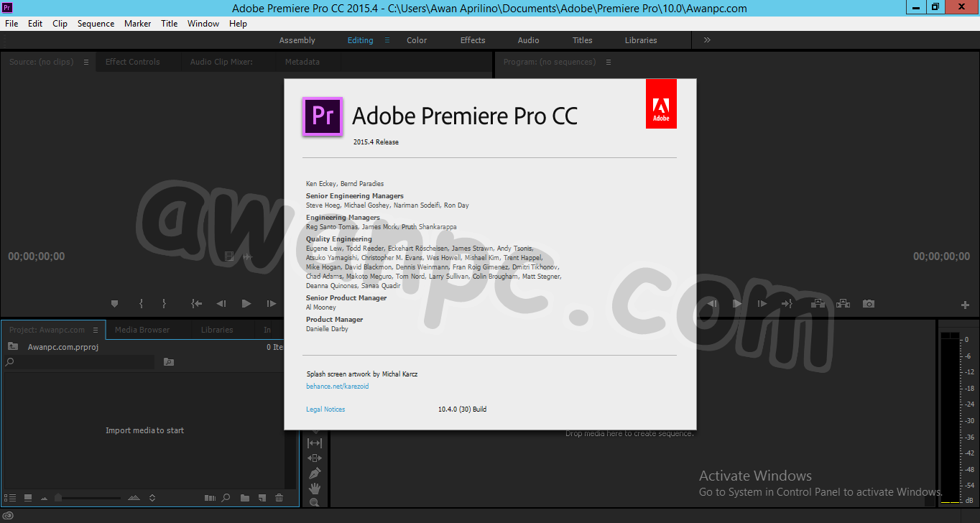Click the Lift button in Program monitor
The height and width of the screenshot is (523, 980).
coord(818,304)
